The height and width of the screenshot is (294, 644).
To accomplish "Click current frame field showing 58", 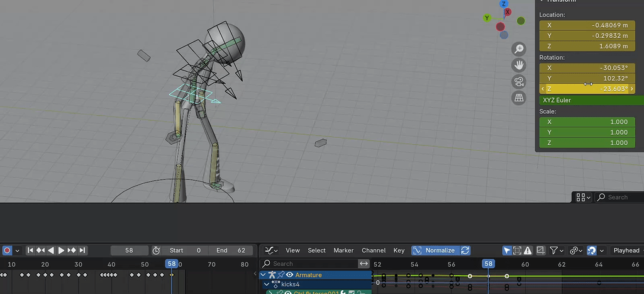I will 130,251.
